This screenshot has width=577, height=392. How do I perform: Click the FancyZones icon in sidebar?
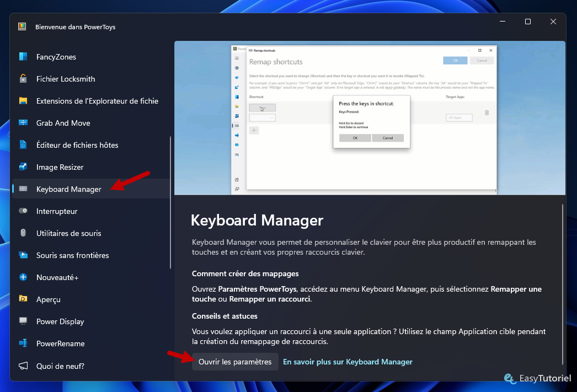coord(23,57)
